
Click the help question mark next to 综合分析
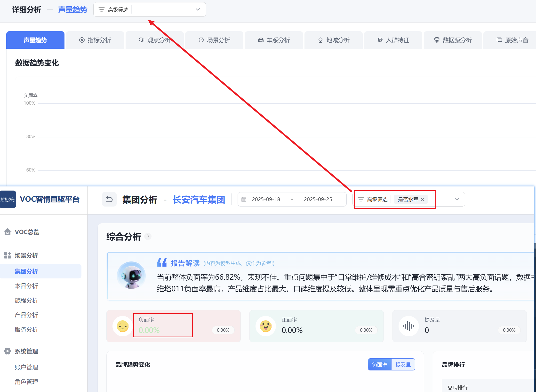click(148, 237)
